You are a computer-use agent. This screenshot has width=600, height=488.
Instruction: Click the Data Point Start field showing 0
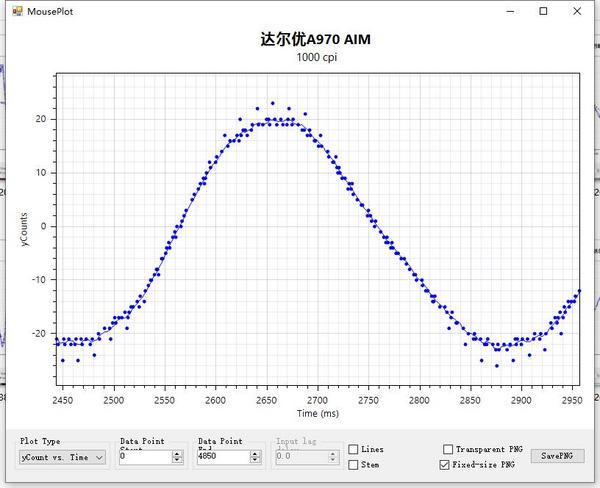pos(146,457)
